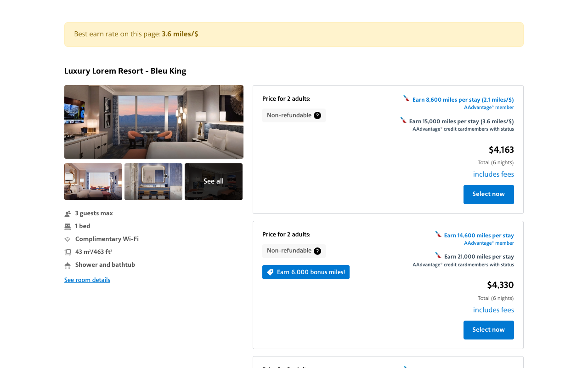Click the Non-refundable help icon in $4,163 offer
588x368 pixels.
coord(317,115)
